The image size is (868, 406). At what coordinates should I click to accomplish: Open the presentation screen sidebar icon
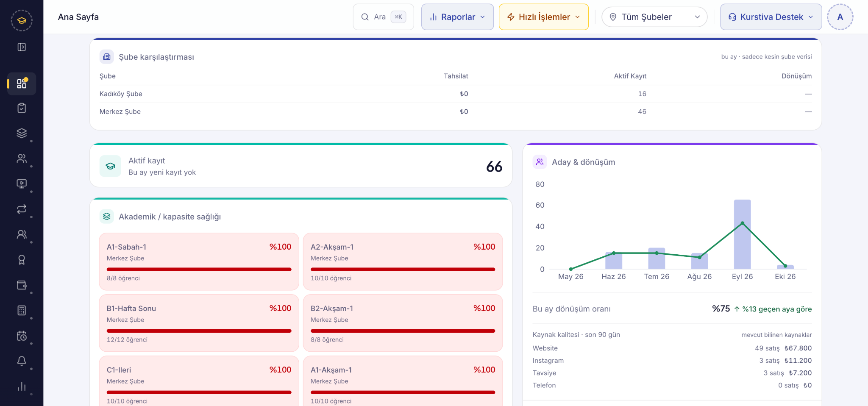(22, 184)
